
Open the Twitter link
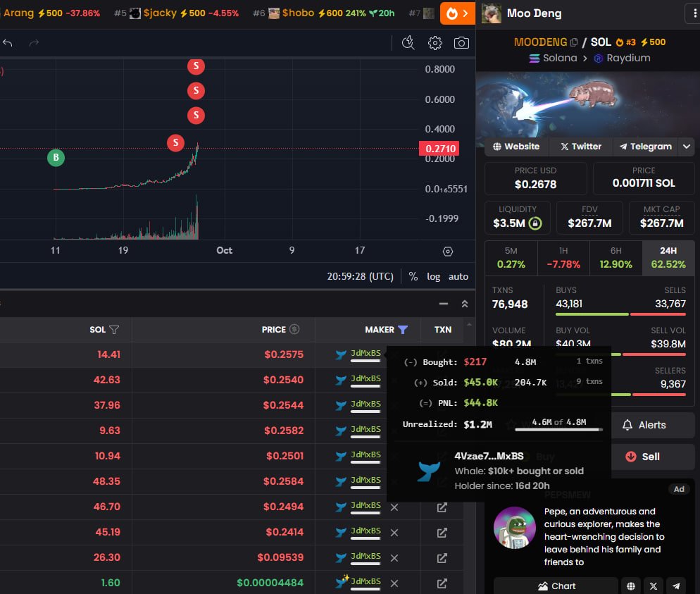(581, 147)
